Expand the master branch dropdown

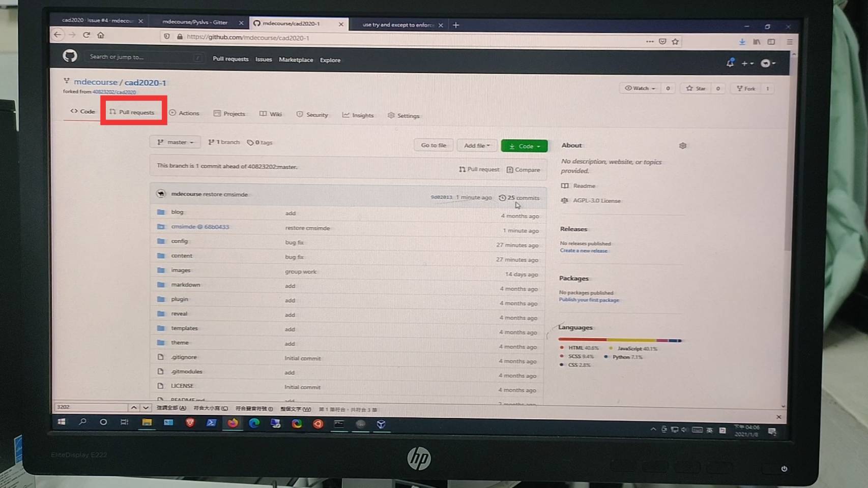click(x=175, y=142)
